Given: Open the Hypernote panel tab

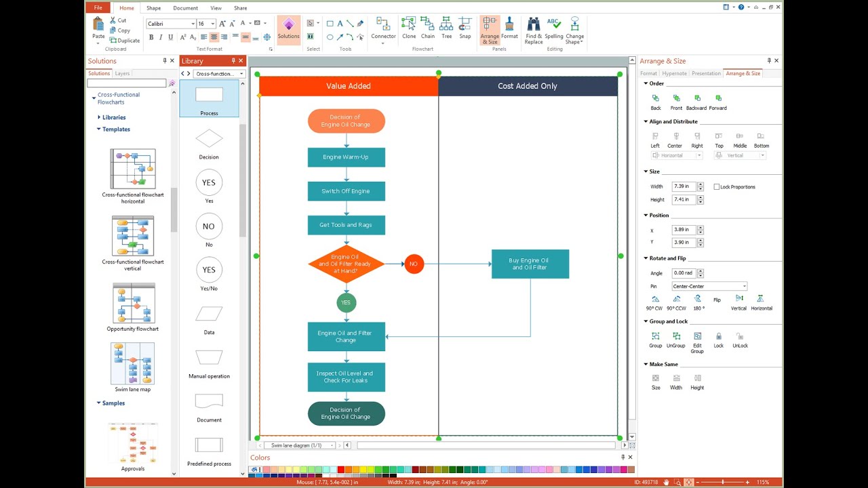Looking at the screenshot, I should point(675,73).
